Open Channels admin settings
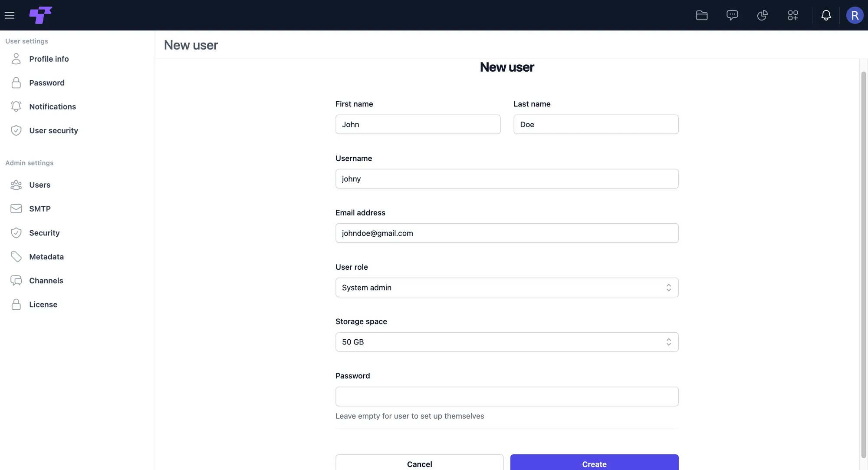The width and height of the screenshot is (868, 470). 46,281
